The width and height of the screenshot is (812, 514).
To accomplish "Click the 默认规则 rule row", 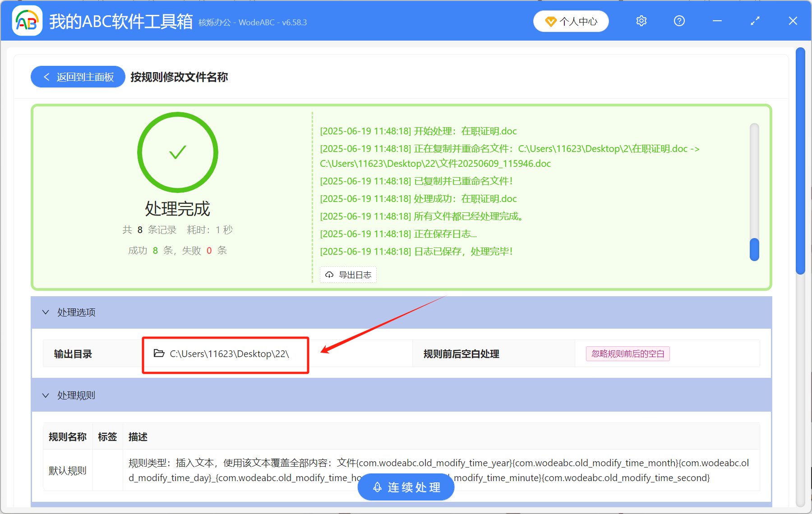I will click(x=67, y=470).
